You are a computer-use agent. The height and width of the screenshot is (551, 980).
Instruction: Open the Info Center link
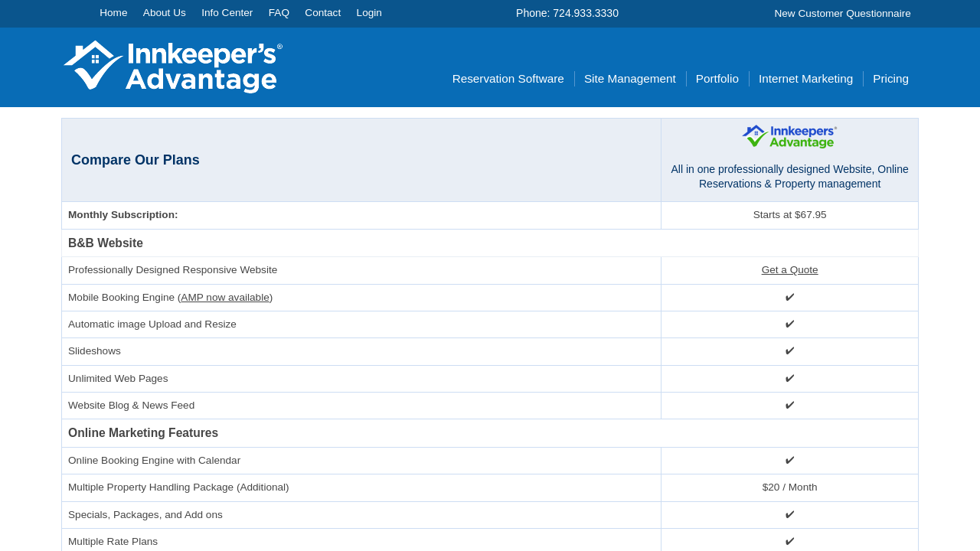pyautogui.click(x=227, y=13)
